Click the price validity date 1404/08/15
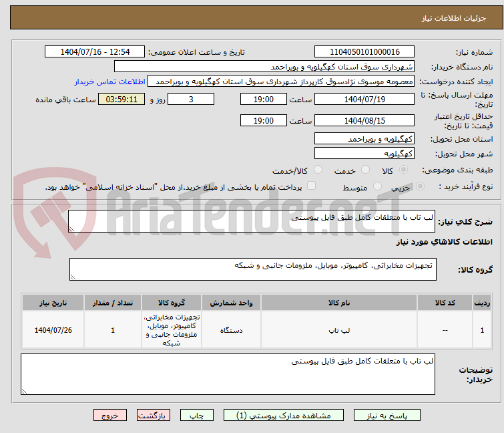The image size is (504, 433). 364,120
